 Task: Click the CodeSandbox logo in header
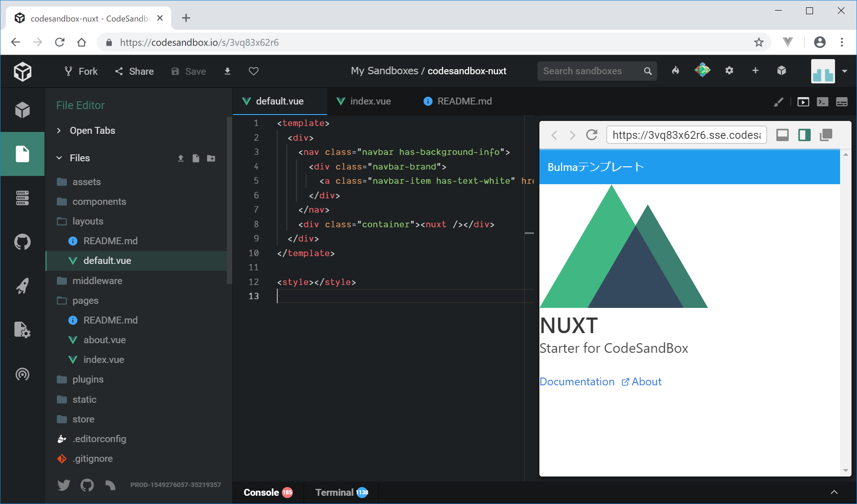[x=22, y=71]
